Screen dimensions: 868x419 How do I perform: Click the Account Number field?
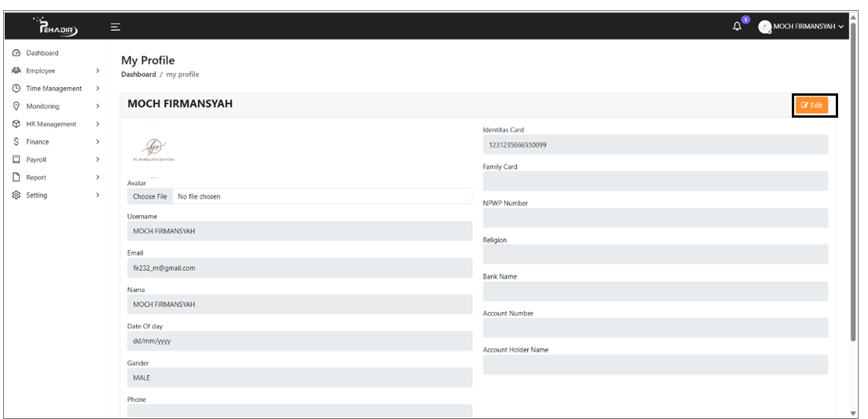click(655, 328)
